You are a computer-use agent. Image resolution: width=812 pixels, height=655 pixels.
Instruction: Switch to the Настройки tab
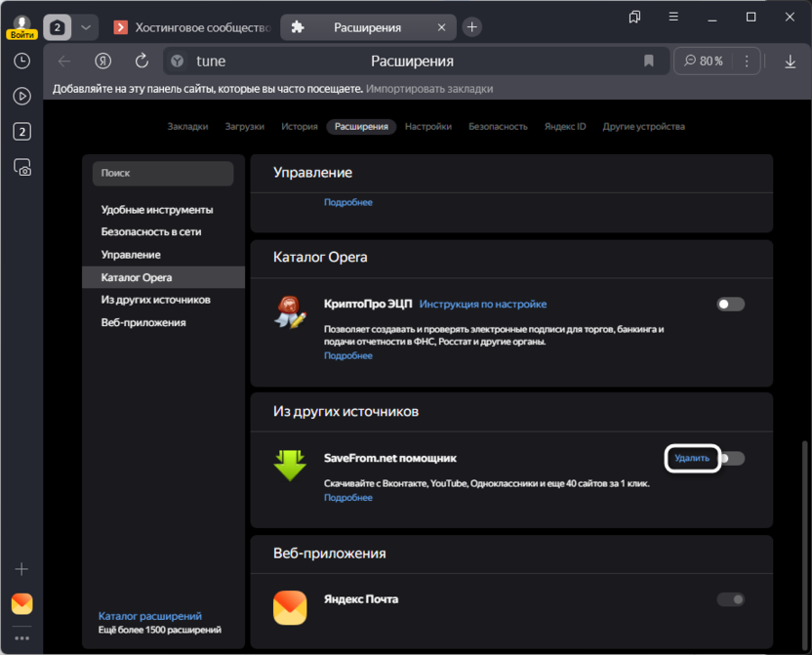pos(428,126)
